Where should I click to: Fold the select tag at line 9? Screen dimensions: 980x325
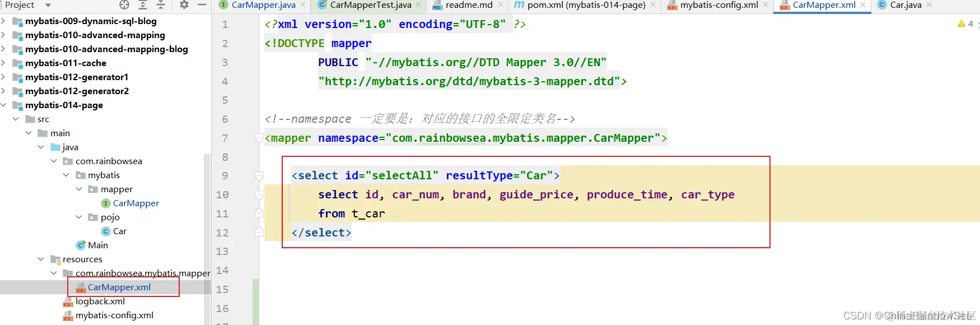coord(259,176)
